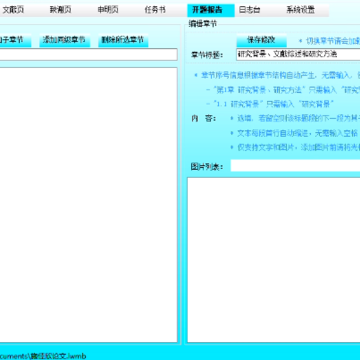Click the hint beginning 切换章节
Viewport: 360px width, 360px height.
[329, 41]
